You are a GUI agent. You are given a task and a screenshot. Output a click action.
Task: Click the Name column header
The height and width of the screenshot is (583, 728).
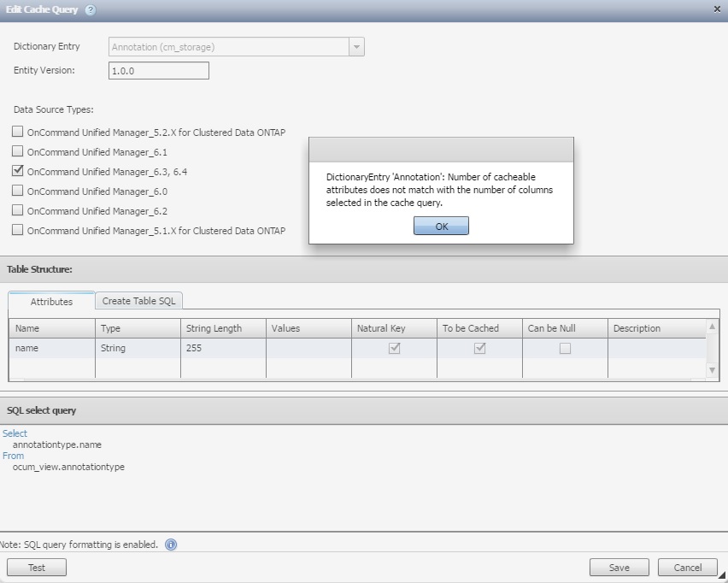tap(52, 328)
